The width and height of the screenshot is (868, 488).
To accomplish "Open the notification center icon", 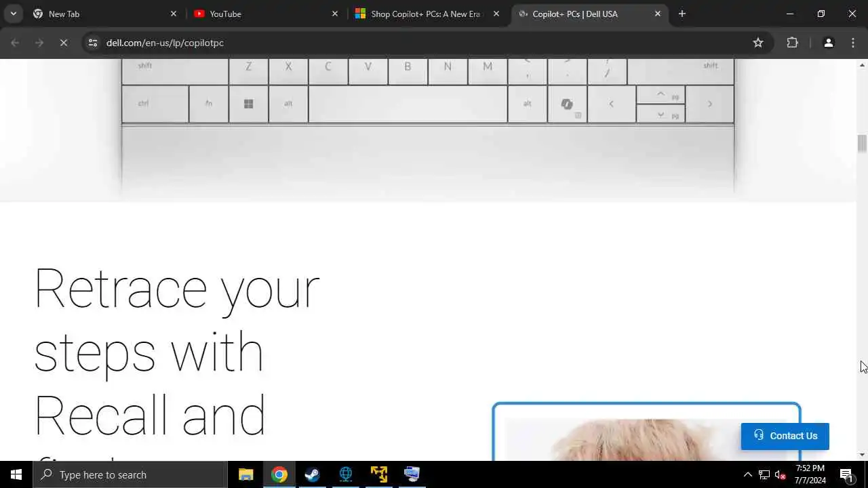I will [847, 474].
